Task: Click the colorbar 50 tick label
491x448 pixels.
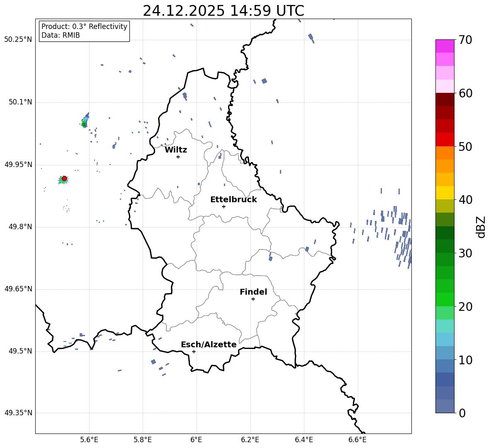Action: [465, 146]
